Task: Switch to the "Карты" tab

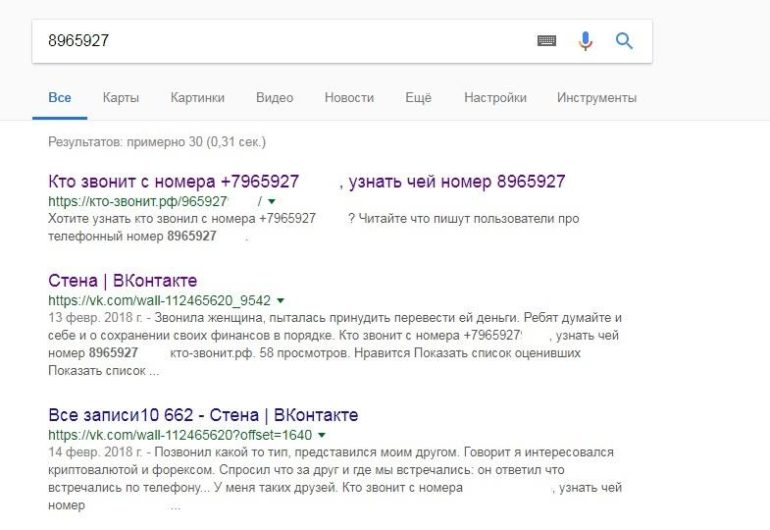Action: pos(121,98)
